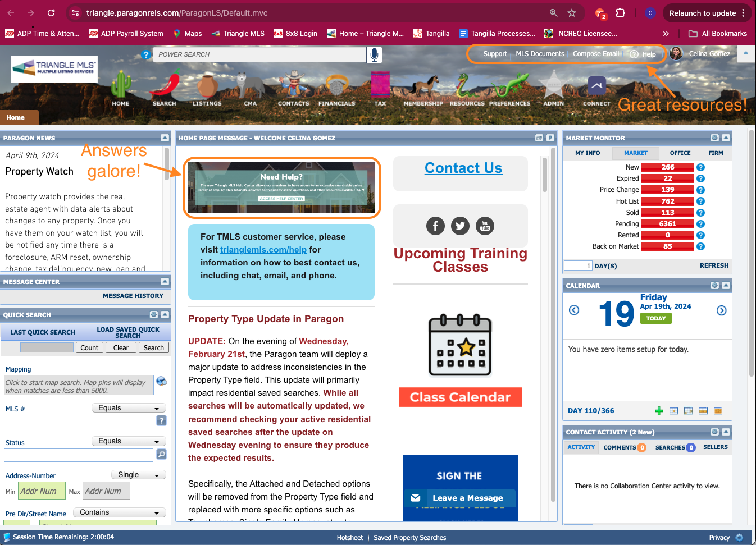Open the Searches tab
The height and width of the screenshot is (545, 756).
675,447
